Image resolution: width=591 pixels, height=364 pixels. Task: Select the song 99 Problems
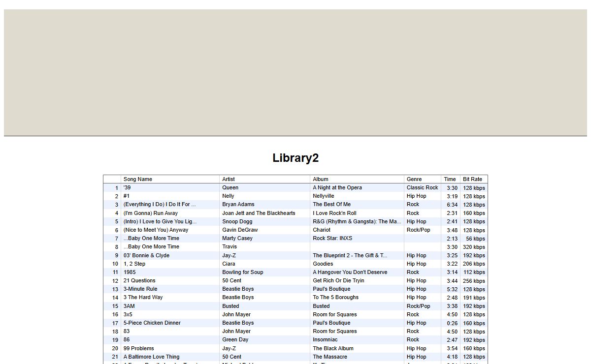click(x=139, y=348)
